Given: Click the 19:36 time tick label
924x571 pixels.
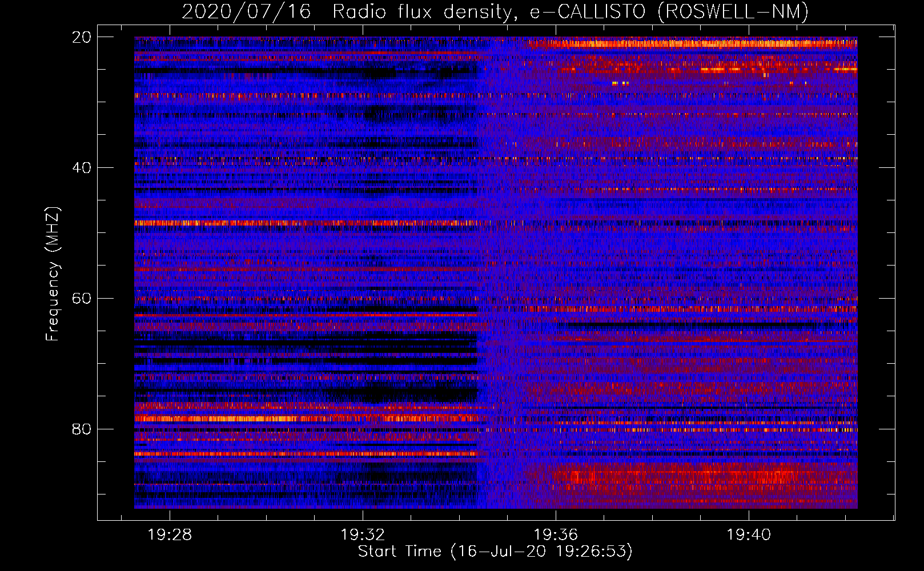Looking at the screenshot, I should tap(556, 535).
